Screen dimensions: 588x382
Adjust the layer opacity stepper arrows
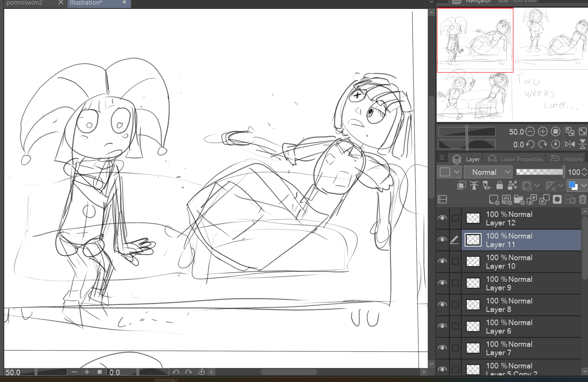click(585, 172)
